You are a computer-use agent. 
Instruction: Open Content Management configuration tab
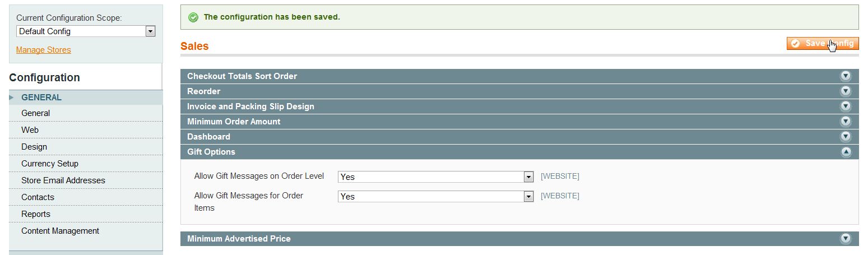pos(61,231)
